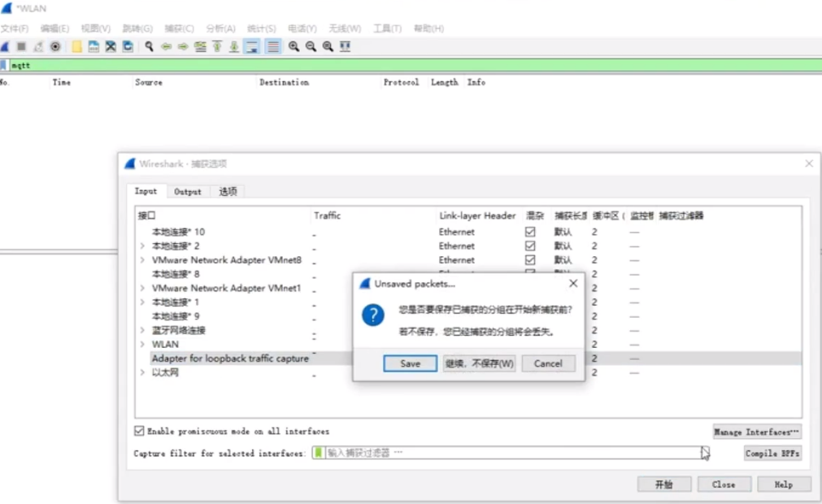Open the 捕获(C) menu

pos(180,28)
